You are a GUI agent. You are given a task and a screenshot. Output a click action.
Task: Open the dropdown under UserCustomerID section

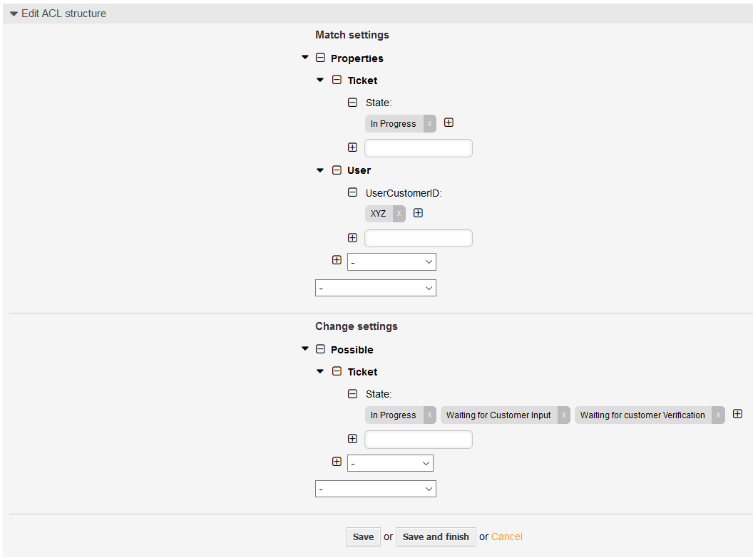click(x=391, y=262)
